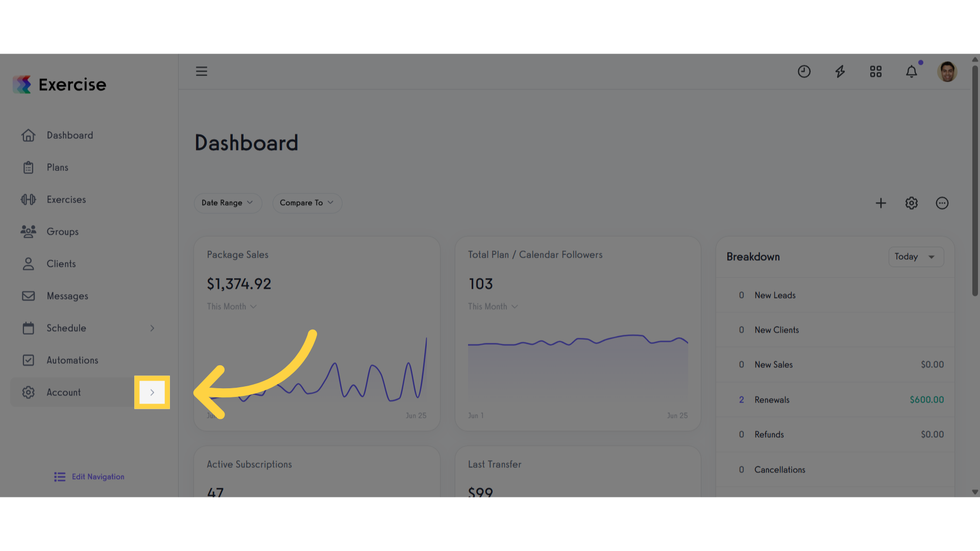The width and height of the screenshot is (980, 551).
Task: Go to Plans in sidebar
Action: (x=58, y=167)
